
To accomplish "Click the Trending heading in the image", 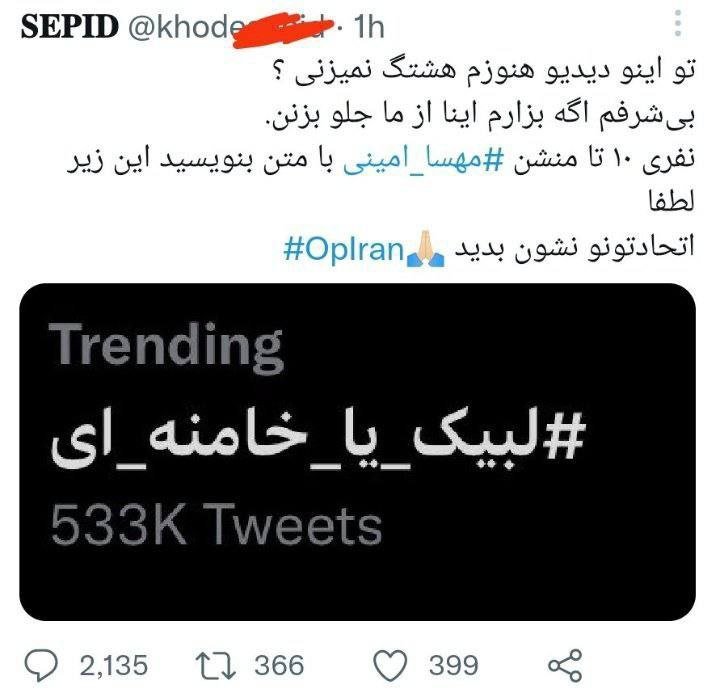I will 168,344.
